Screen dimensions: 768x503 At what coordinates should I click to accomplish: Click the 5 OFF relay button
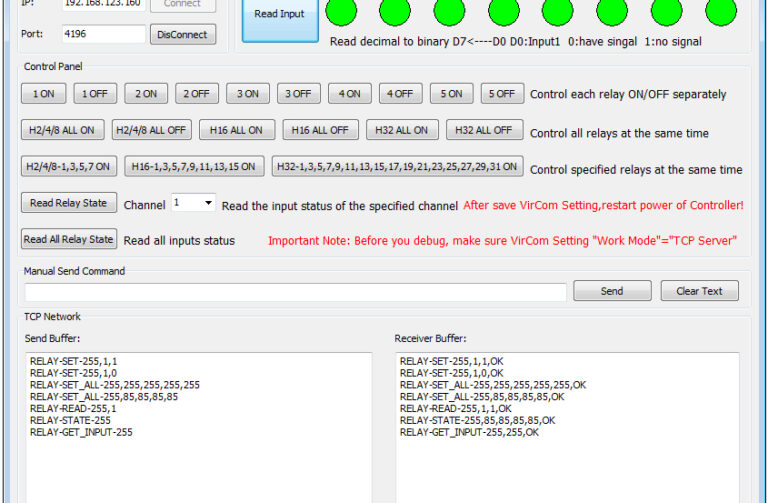pos(503,94)
